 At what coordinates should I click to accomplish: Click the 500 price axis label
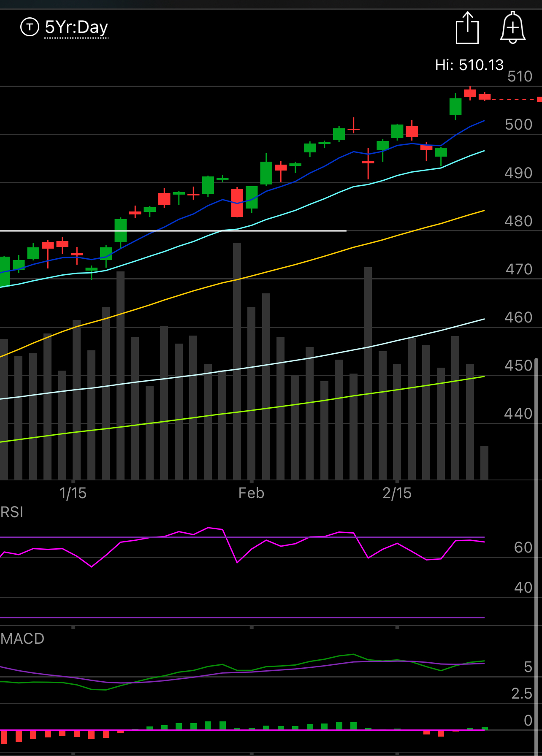[519, 125]
